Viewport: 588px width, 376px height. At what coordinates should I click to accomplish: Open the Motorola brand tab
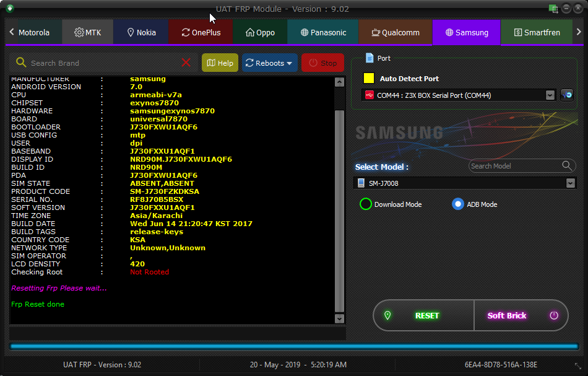pyautogui.click(x=34, y=33)
